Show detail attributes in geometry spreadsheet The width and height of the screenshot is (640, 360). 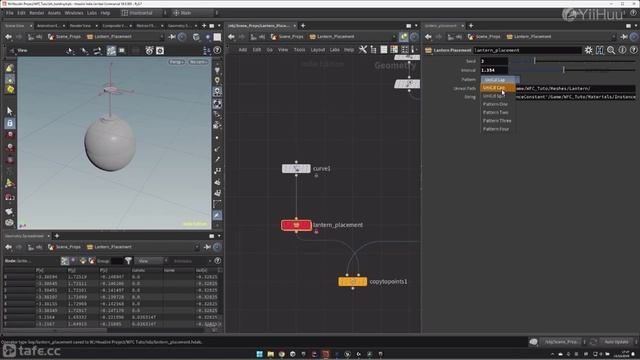pyautogui.click(x=92, y=261)
